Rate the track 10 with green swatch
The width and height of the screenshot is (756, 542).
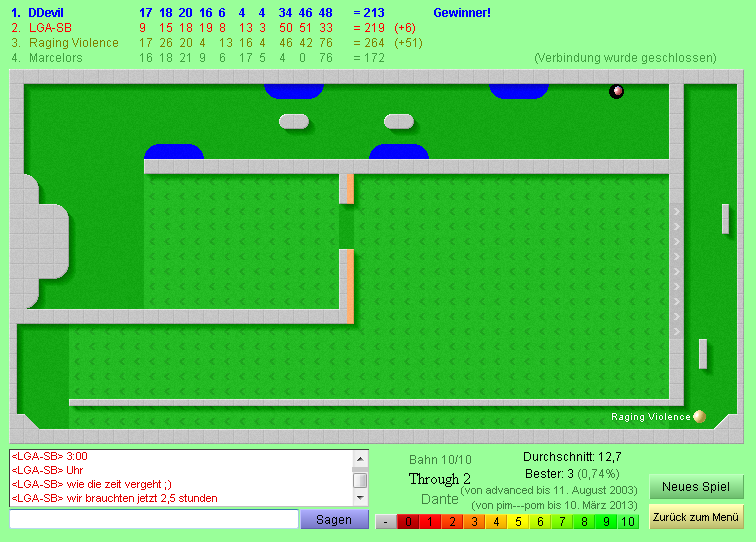(x=627, y=521)
